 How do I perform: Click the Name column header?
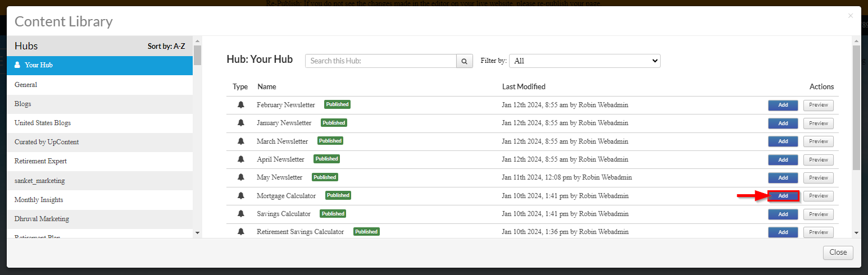click(267, 86)
